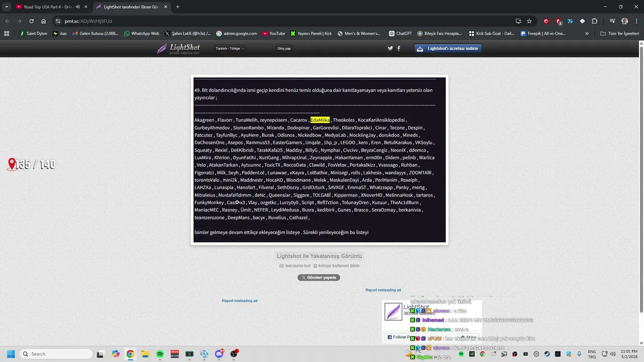Close the LightShot screenshot tab
This screenshot has width=644, height=362.
click(166, 7)
